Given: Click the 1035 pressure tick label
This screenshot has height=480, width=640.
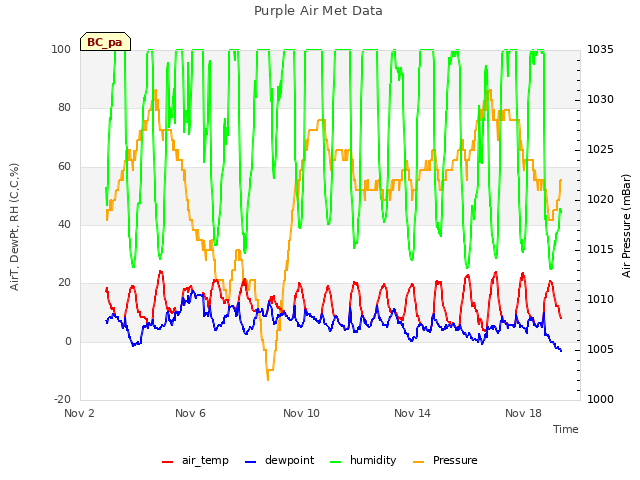Looking at the screenshot, I should (x=600, y=49).
